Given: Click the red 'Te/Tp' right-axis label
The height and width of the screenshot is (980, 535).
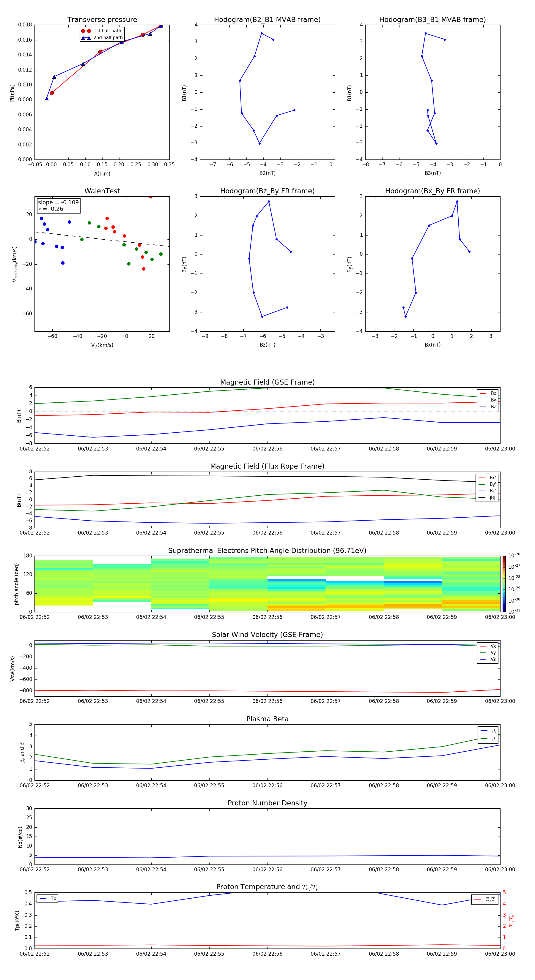Looking at the screenshot, I should pos(512,921).
